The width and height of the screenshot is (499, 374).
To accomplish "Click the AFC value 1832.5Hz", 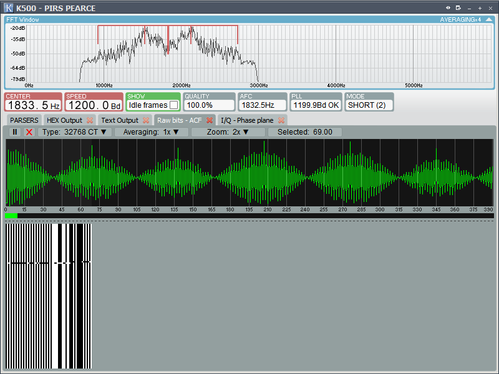I will pyautogui.click(x=262, y=105).
